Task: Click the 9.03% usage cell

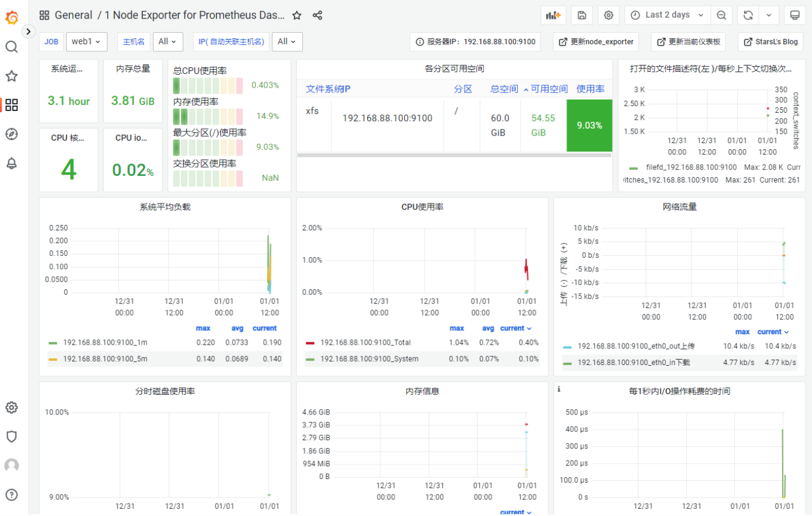Action: pos(589,125)
